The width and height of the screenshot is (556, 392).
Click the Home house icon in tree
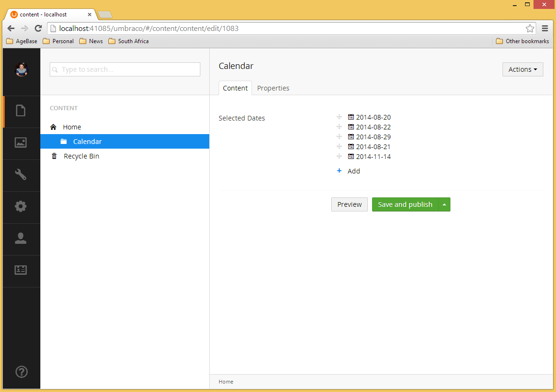coord(53,127)
